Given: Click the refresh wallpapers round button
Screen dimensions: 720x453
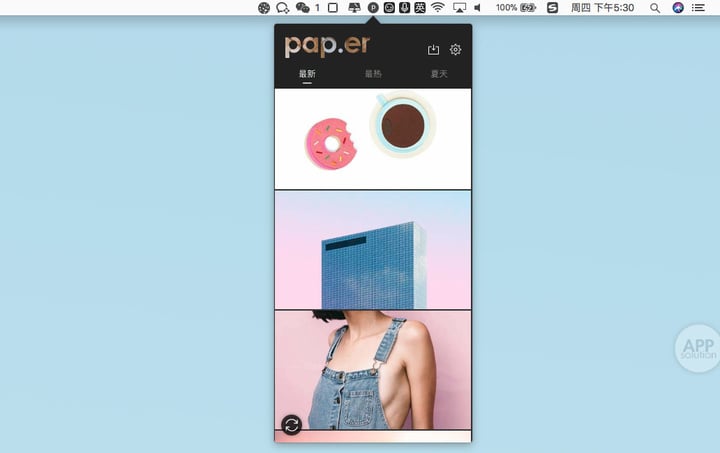Looking at the screenshot, I should (x=292, y=425).
